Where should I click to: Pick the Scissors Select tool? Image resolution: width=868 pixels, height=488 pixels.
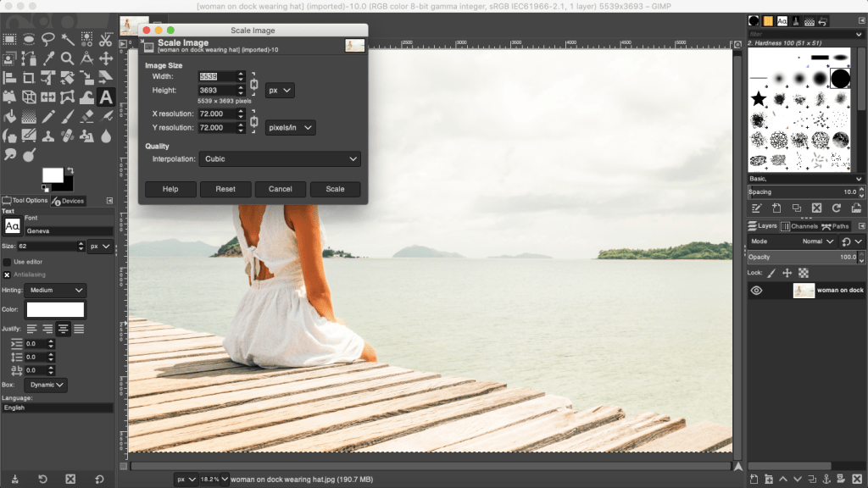(105, 38)
